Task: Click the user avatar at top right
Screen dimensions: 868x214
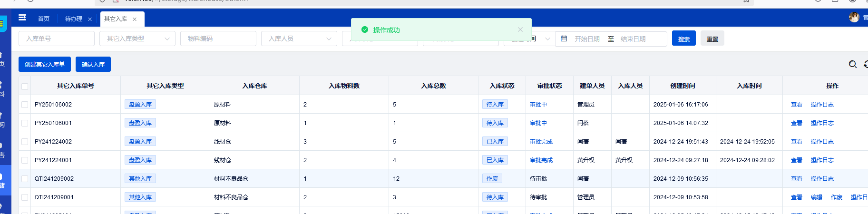Action: coord(854,18)
